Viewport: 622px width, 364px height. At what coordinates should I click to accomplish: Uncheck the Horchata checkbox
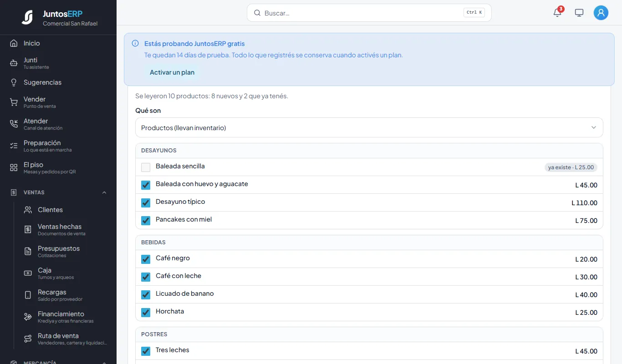point(146,313)
